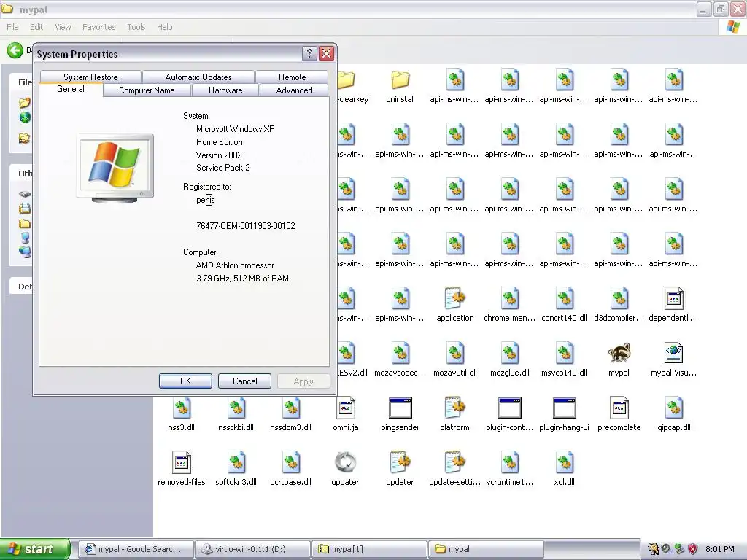The image size is (747, 560).
Task: Select the mypal.VisualElementsManifest file icon
Action: pos(673,354)
